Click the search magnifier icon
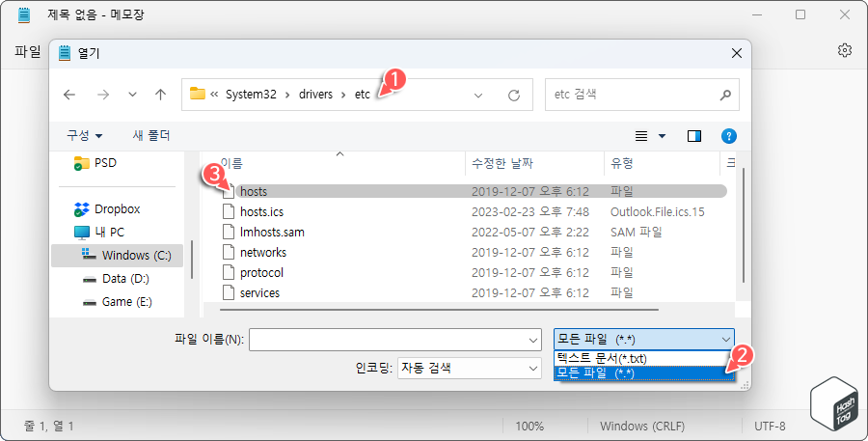Screen dimensions: 868x441 [725, 96]
